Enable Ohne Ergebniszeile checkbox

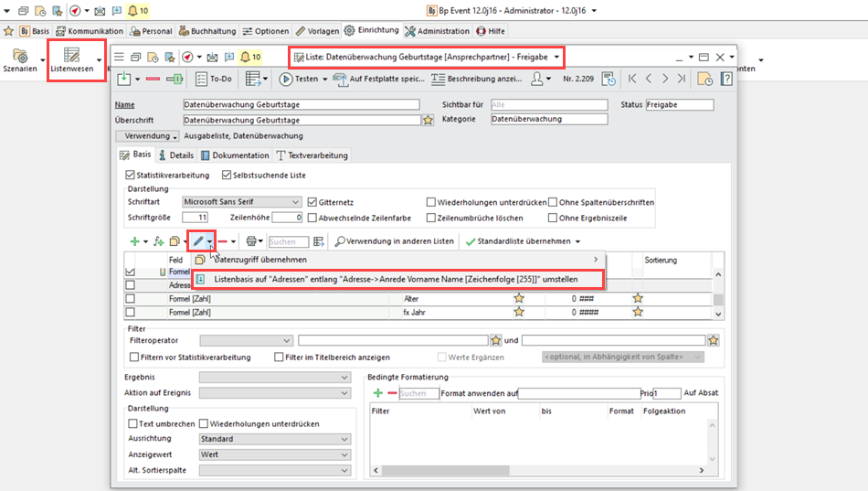click(553, 218)
